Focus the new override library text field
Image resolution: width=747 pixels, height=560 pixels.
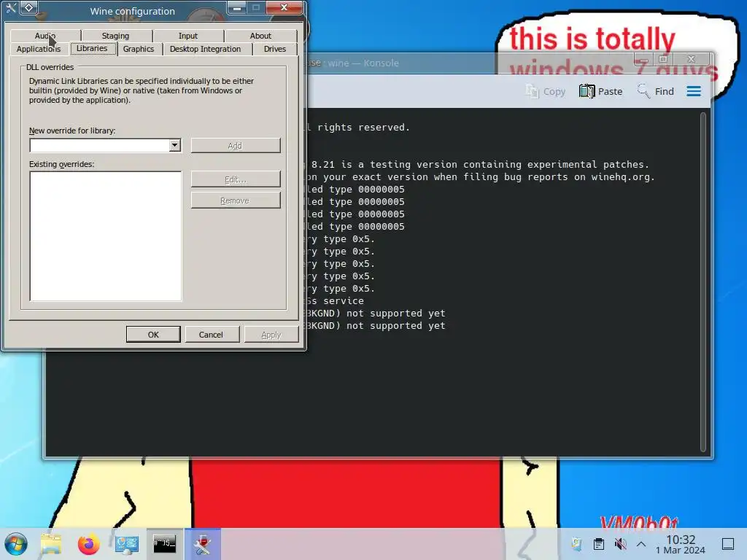[x=99, y=145]
